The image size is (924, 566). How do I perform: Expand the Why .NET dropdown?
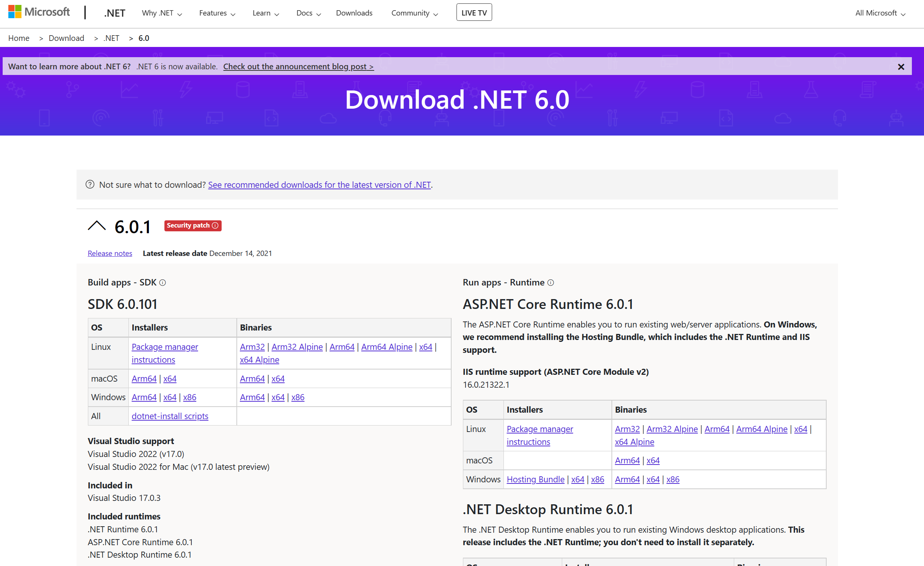162,13
